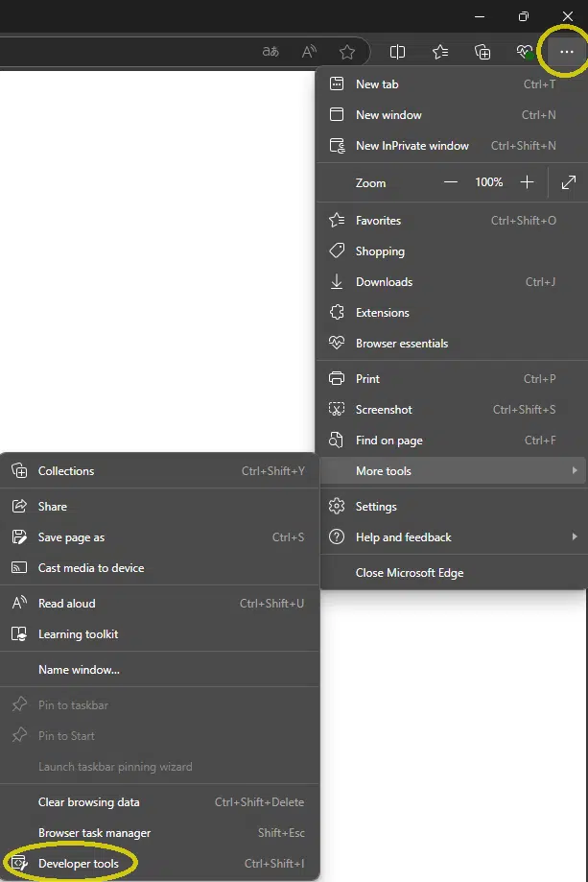The image size is (588, 882).
Task: Open Developer tools from the submenu
Action: coord(79,864)
